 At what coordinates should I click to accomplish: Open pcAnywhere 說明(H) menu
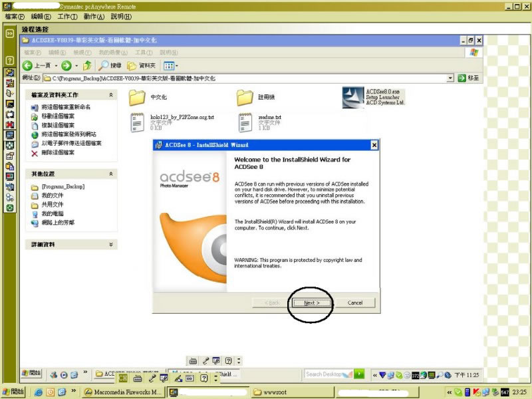tap(121, 17)
